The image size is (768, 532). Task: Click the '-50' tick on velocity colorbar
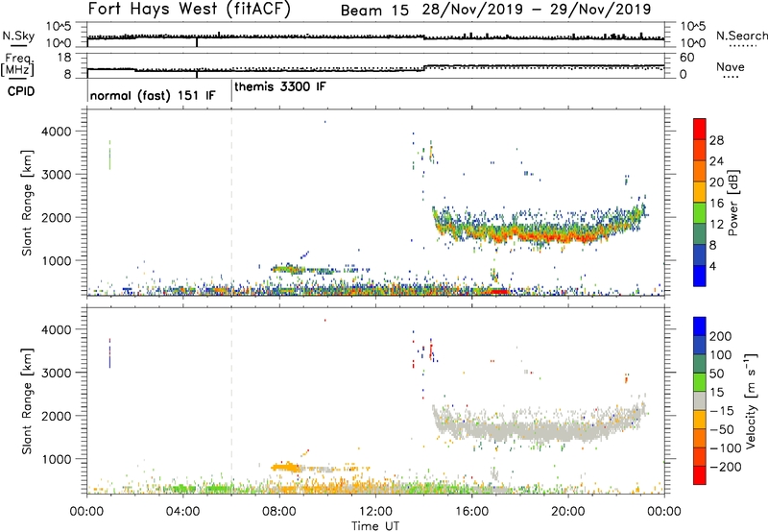[722, 429]
